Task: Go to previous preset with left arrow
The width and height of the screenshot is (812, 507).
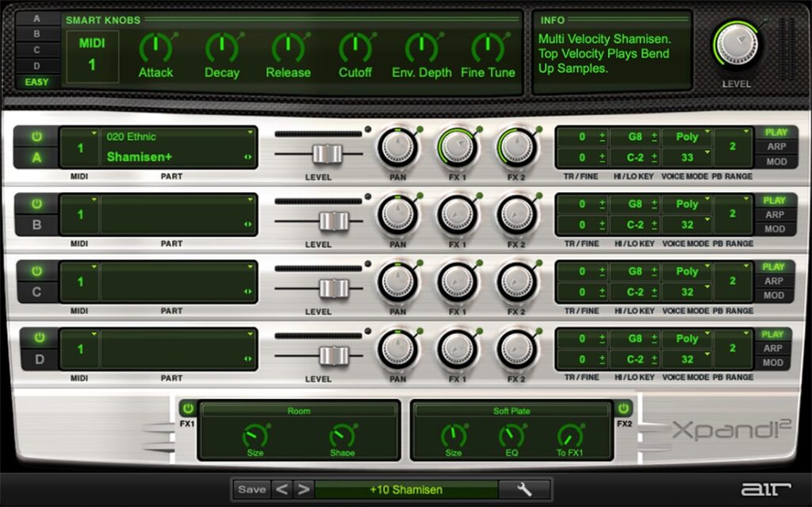Action: point(282,490)
